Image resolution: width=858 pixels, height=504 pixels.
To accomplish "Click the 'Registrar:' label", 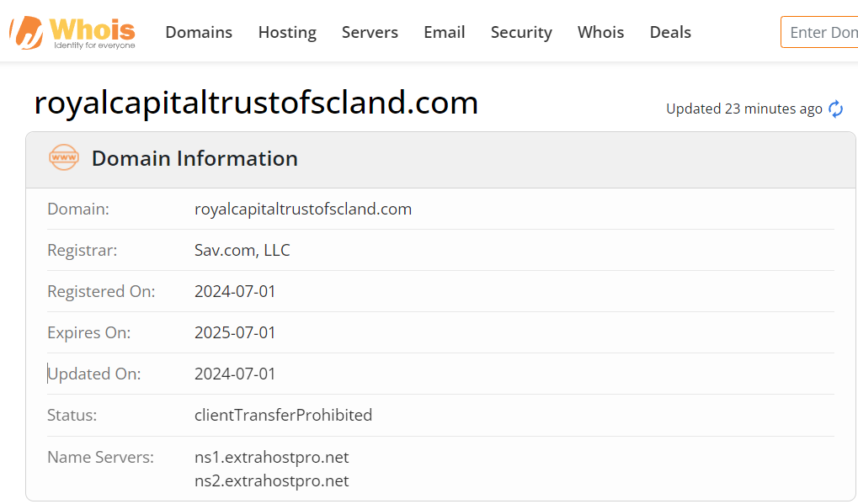I will pyautogui.click(x=82, y=251).
